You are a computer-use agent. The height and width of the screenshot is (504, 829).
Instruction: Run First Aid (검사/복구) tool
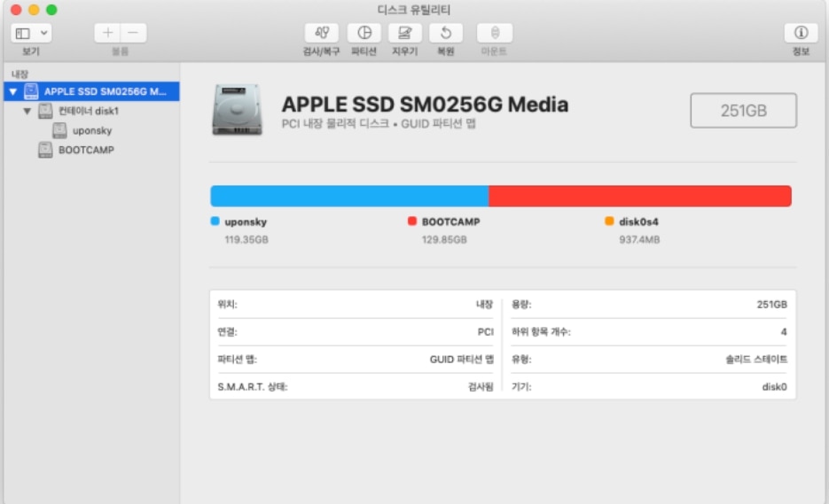click(322, 33)
